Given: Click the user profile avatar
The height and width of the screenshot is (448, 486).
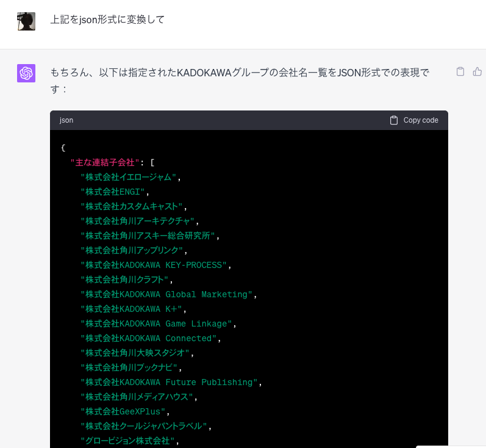Looking at the screenshot, I should click(26, 21).
